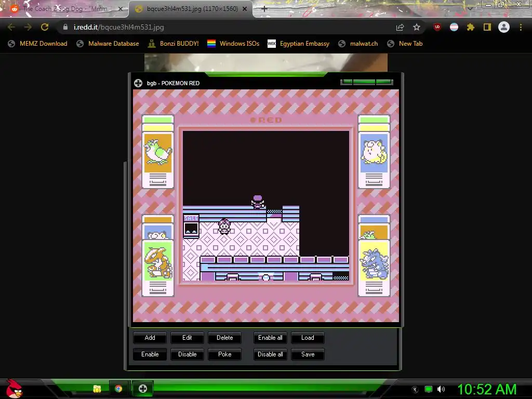The width and height of the screenshot is (532, 399).
Task: Open File Explorer from taskbar
Action: point(97,389)
